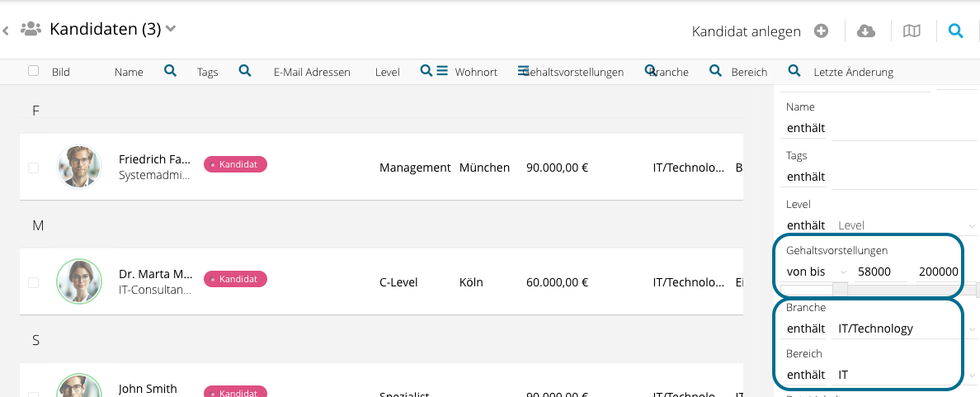Image resolution: width=980 pixels, height=397 pixels.
Task: Select the checkbox for Dr. Marta's row
Action: 34,282
